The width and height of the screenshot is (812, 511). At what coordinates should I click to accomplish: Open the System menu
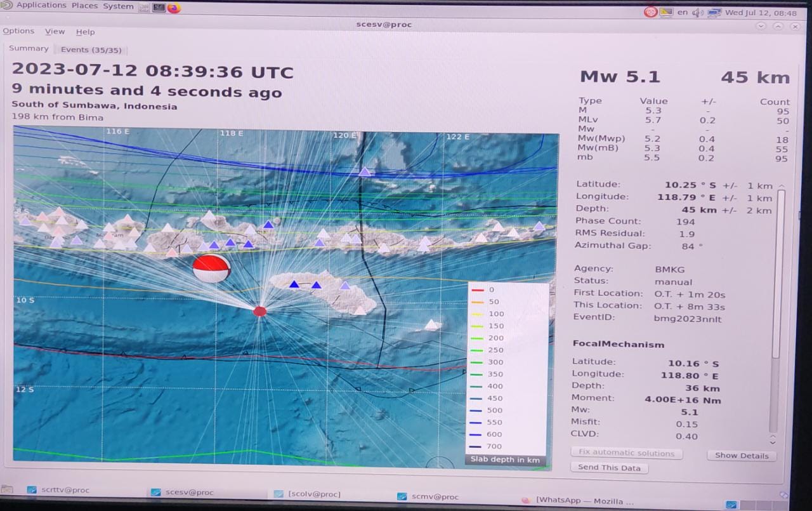pos(118,6)
